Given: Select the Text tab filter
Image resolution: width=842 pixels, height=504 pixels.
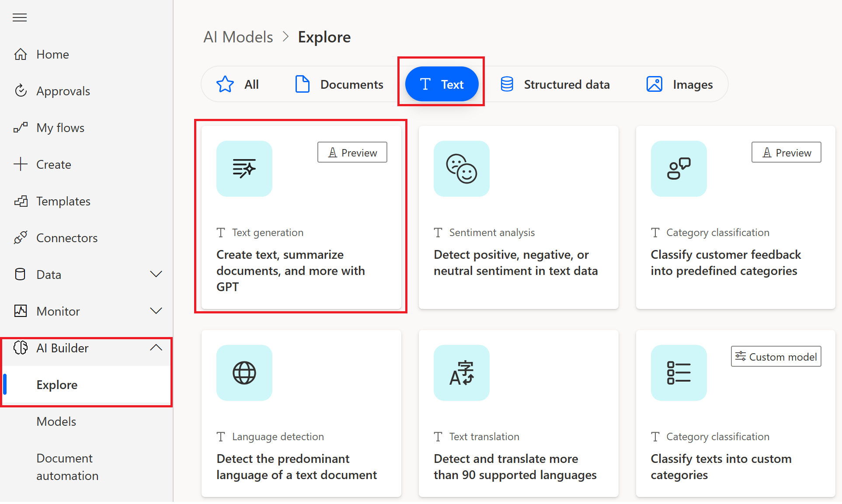Looking at the screenshot, I should (442, 84).
